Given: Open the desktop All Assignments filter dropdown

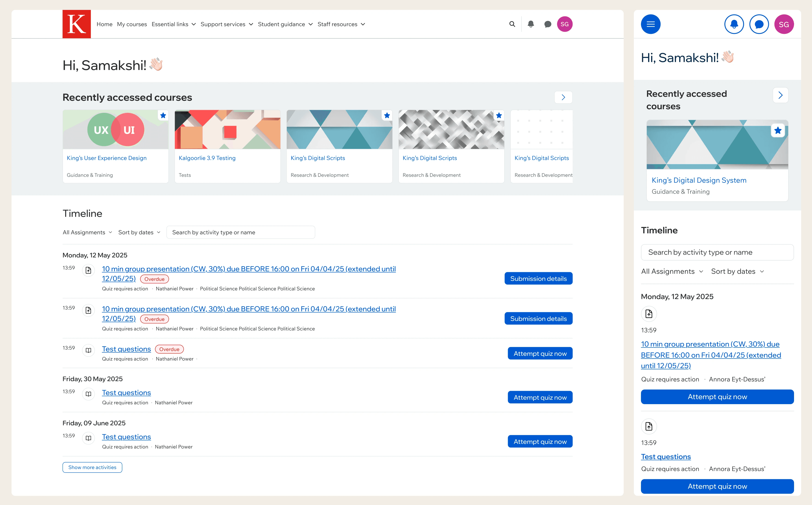Looking at the screenshot, I should click(x=87, y=232).
